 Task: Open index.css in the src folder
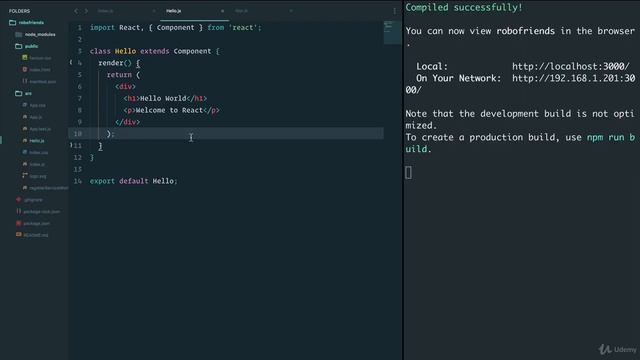pos(39,153)
